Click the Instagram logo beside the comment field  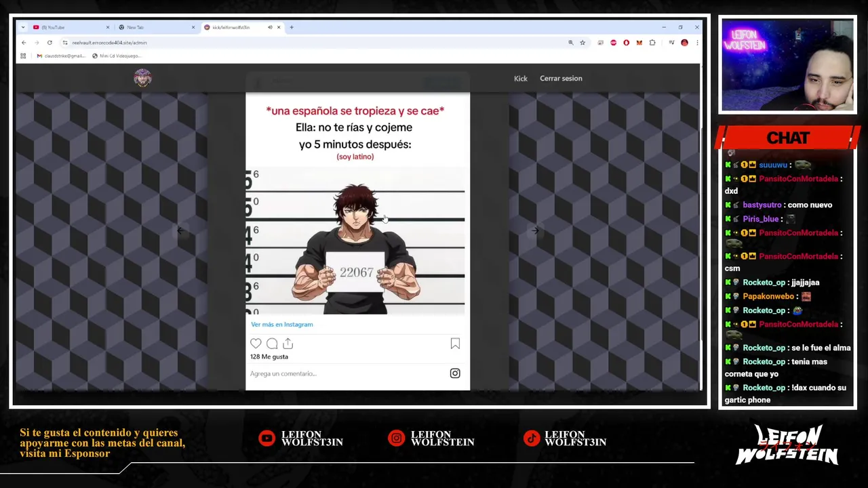455,373
